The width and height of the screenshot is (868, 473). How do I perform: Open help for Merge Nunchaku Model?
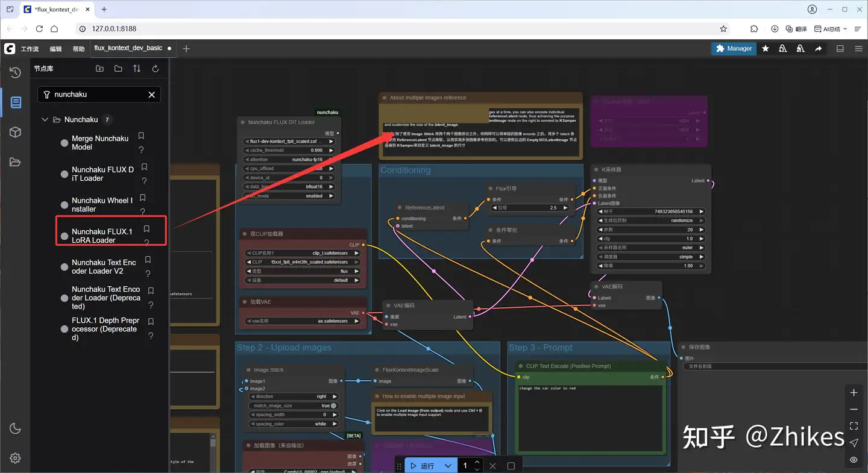pyautogui.click(x=141, y=150)
